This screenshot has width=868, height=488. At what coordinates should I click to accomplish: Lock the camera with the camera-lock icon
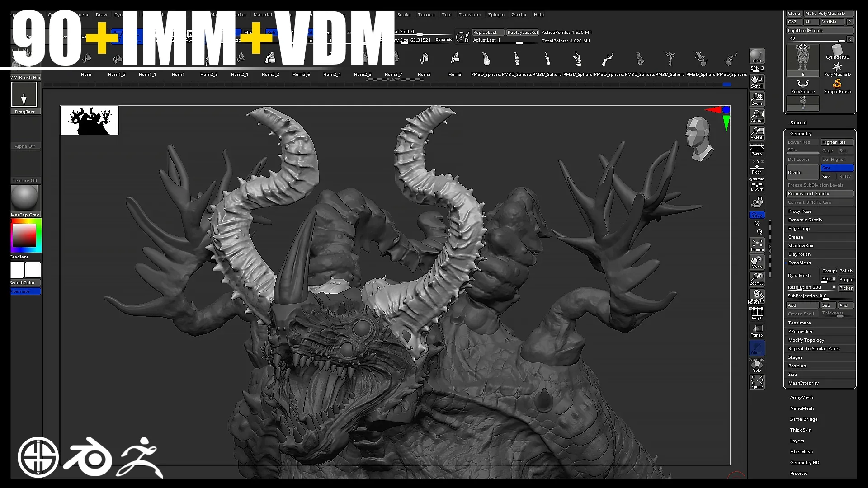(757, 202)
